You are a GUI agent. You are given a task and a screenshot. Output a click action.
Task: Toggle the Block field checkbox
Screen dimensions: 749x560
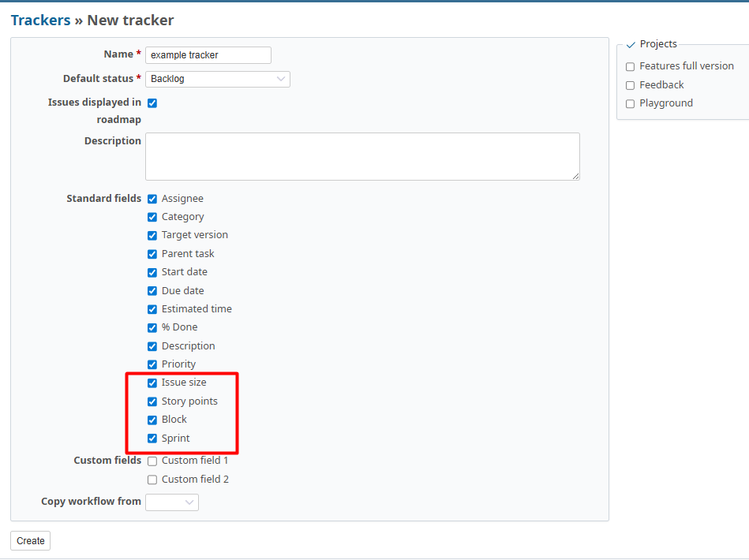pyautogui.click(x=152, y=420)
